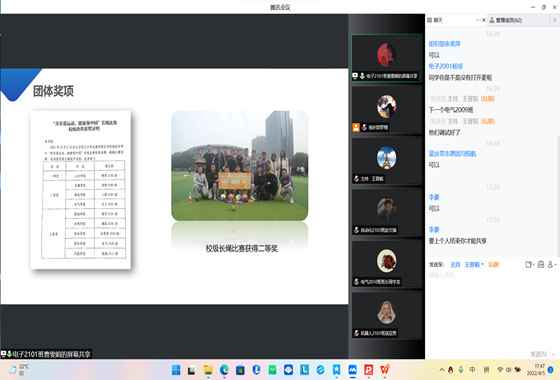Image resolution: width=560 pixels, height=380 pixels.
Task: Open the members panel collapse icon at top right
Action: coord(554,20)
